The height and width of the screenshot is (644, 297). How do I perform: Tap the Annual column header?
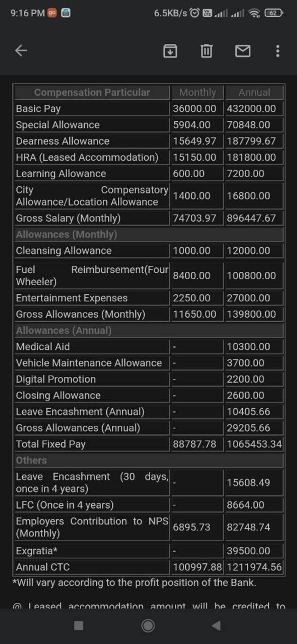click(254, 92)
